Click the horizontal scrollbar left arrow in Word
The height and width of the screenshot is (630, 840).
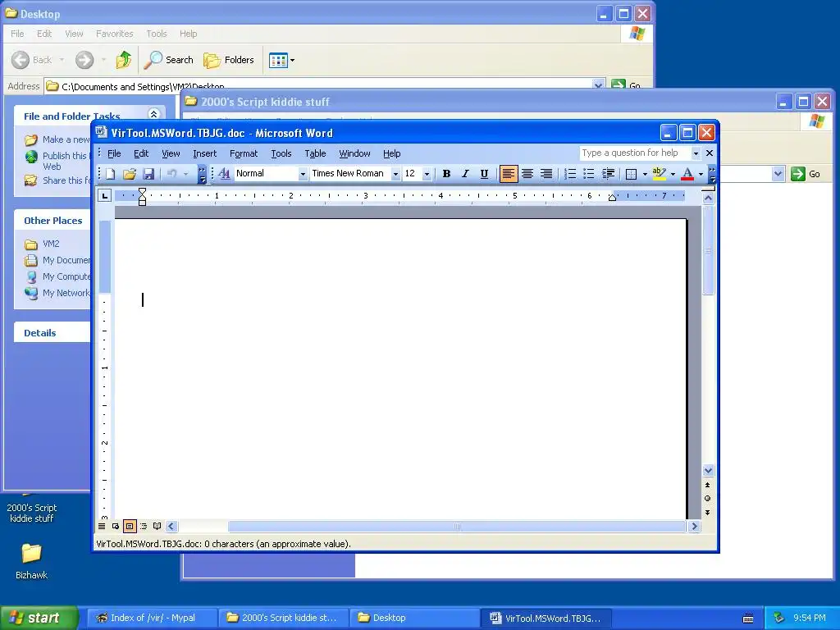(x=171, y=526)
